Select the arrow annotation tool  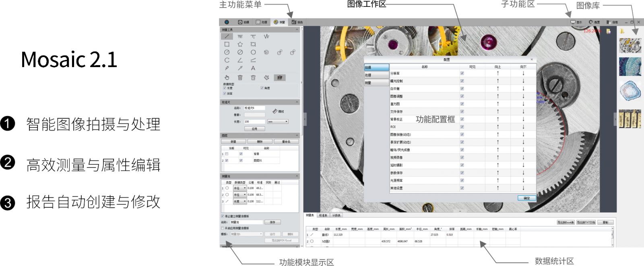[x=240, y=68]
